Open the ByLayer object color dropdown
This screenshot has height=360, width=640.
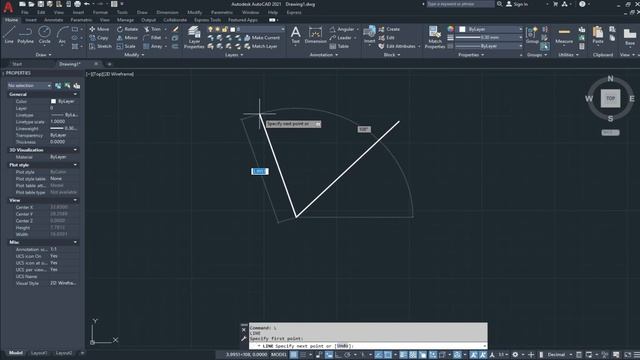point(490,29)
